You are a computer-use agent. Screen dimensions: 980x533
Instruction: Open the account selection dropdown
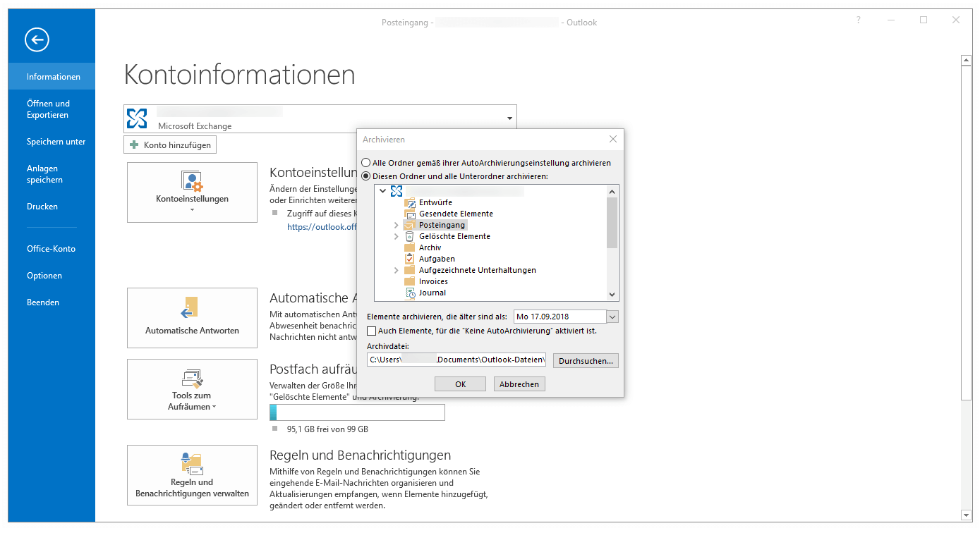tap(510, 118)
